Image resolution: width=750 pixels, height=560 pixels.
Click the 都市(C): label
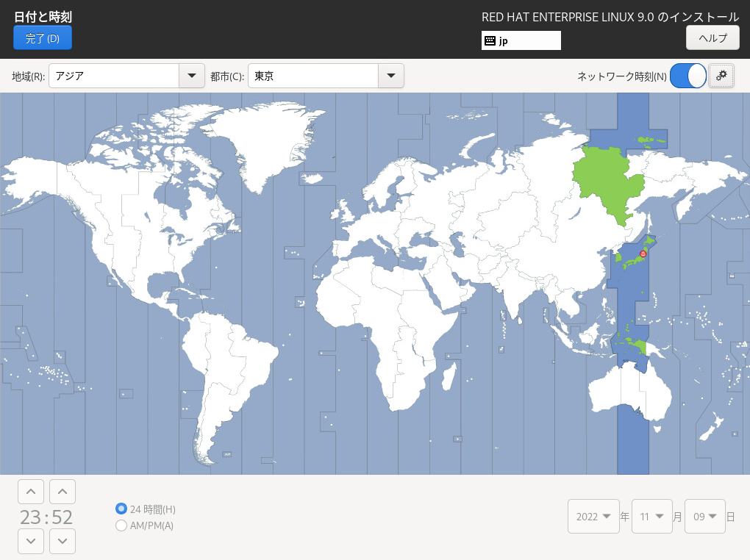point(227,76)
